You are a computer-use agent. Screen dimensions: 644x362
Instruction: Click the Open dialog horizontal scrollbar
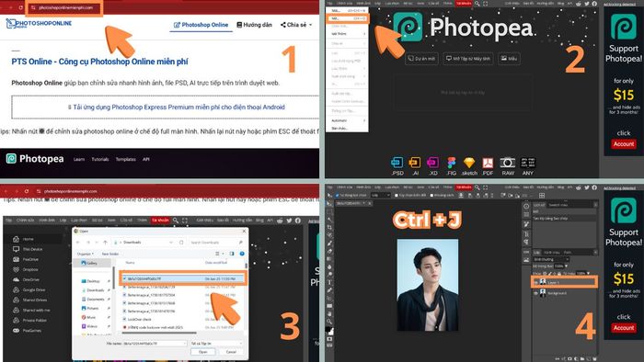pyautogui.click(x=159, y=333)
